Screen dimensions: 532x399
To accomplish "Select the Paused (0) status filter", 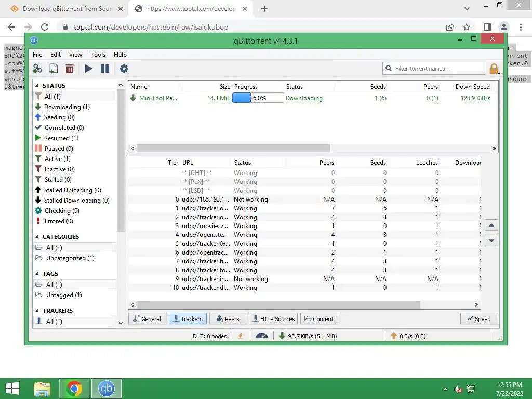I will [x=59, y=149].
